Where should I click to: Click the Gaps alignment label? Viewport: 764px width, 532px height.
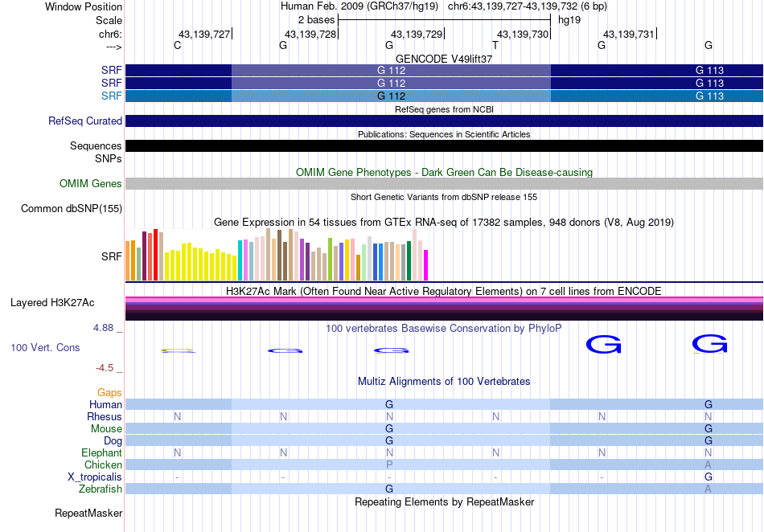tap(109, 392)
